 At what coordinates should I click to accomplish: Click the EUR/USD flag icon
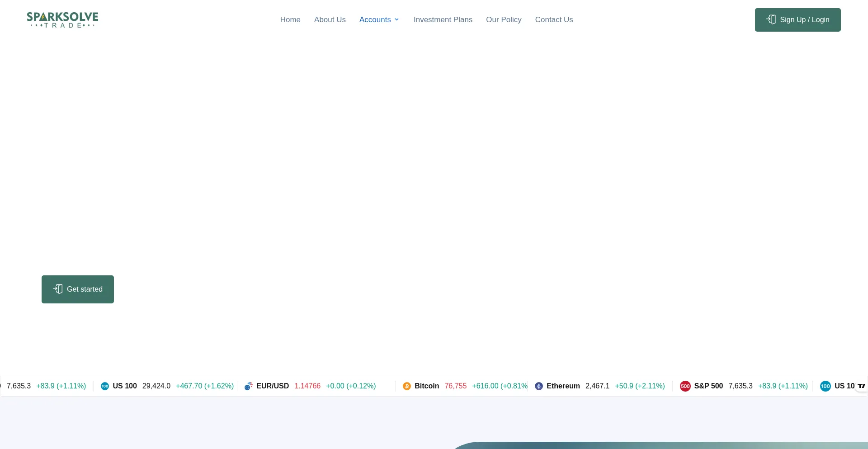tap(249, 386)
